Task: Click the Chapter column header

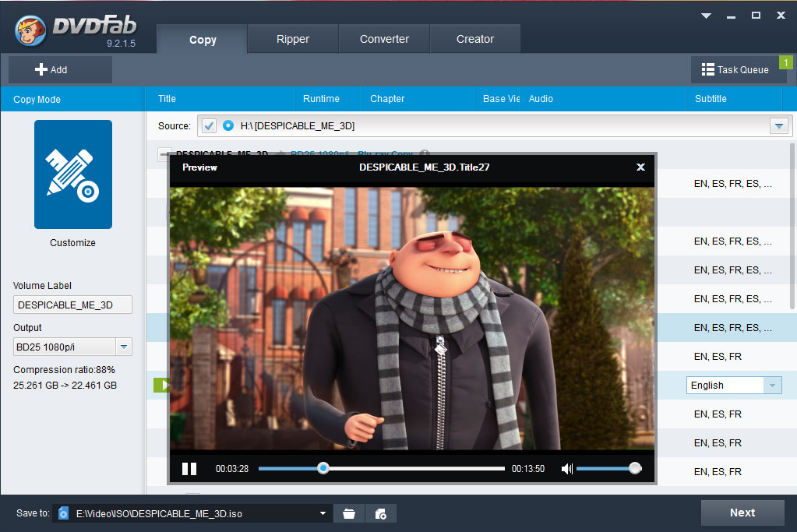Action: [418, 99]
